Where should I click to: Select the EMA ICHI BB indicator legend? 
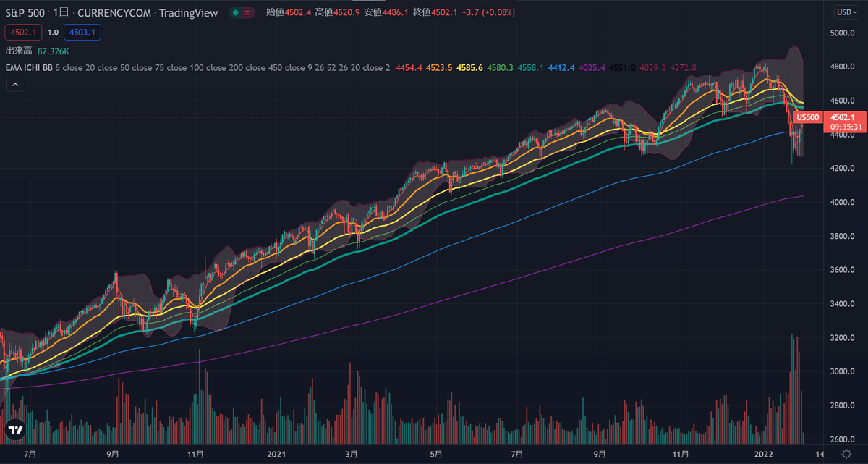coord(28,67)
